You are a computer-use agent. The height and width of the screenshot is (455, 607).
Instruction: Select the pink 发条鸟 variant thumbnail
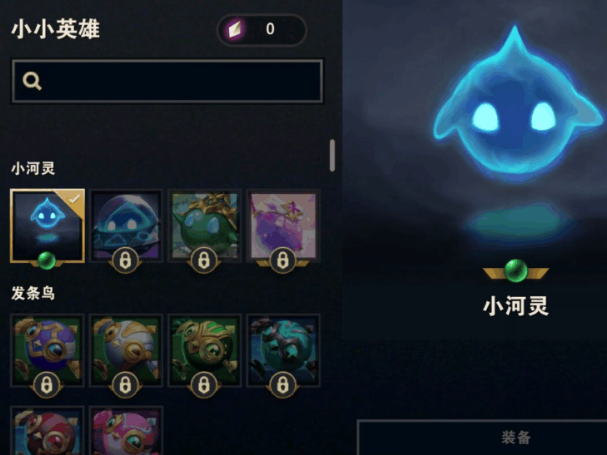[x=126, y=431]
